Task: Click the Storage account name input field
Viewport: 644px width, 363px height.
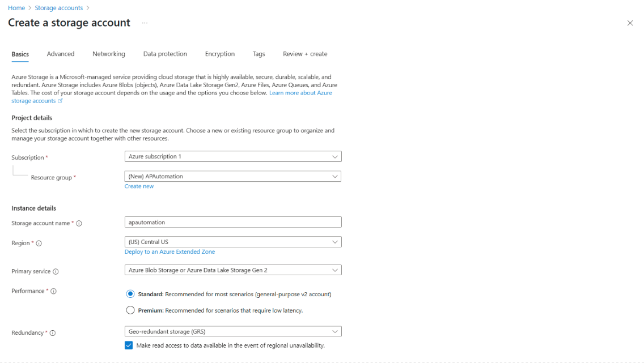Action: point(232,222)
